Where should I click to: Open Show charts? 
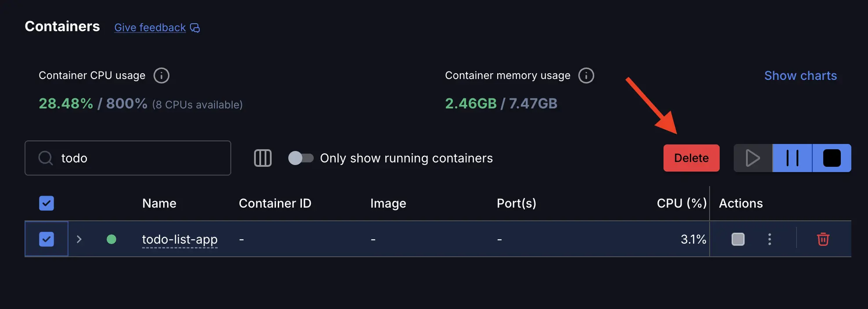click(x=800, y=75)
